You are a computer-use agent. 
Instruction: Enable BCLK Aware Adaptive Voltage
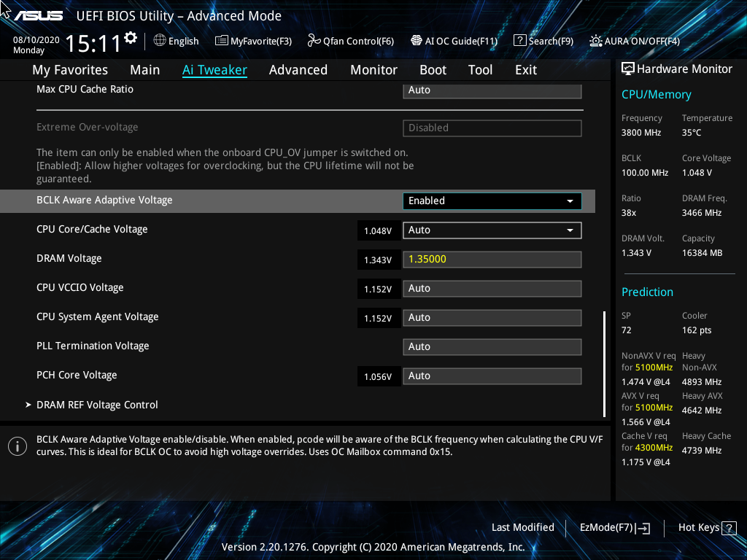tap(492, 201)
